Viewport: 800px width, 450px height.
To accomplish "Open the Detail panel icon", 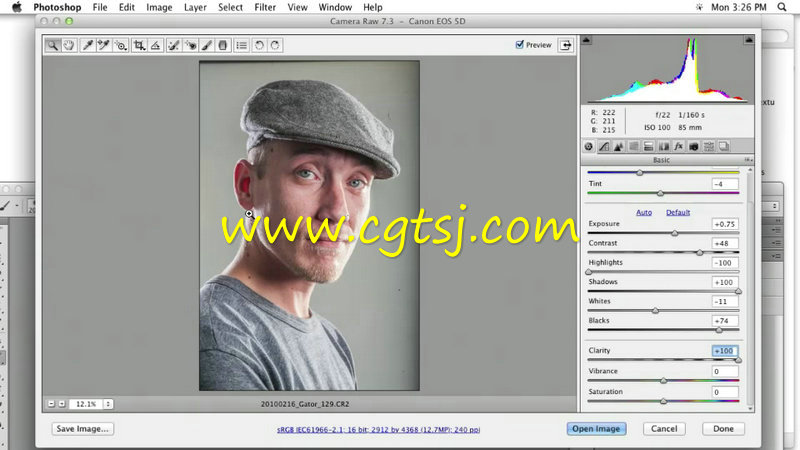I will [618, 146].
